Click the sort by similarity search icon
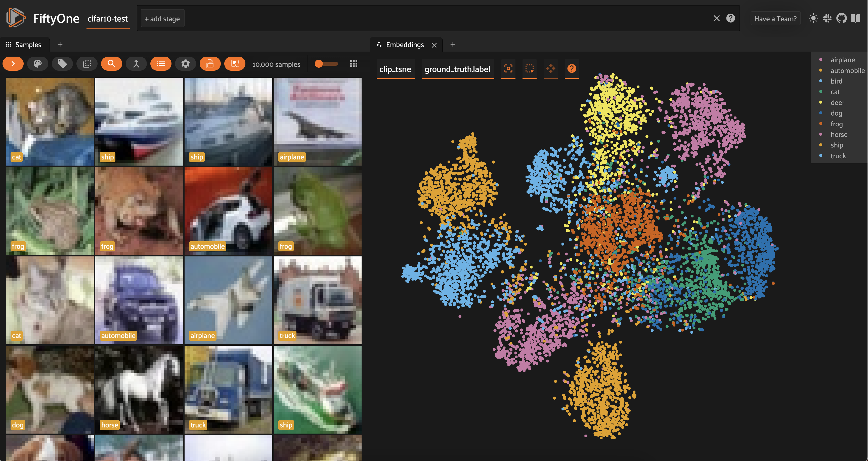The height and width of the screenshot is (461, 868). (x=111, y=64)
